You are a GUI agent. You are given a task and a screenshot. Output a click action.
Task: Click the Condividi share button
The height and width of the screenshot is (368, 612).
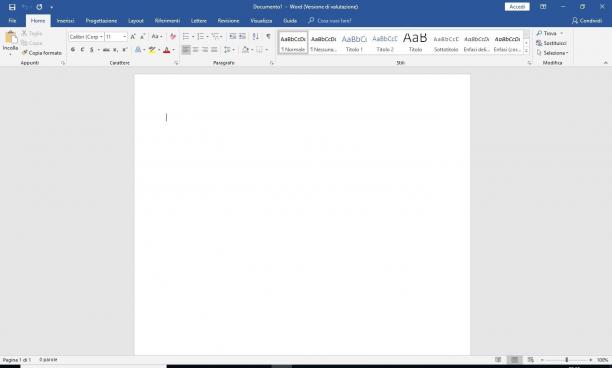pyautogui.click(x=587, y=21)
